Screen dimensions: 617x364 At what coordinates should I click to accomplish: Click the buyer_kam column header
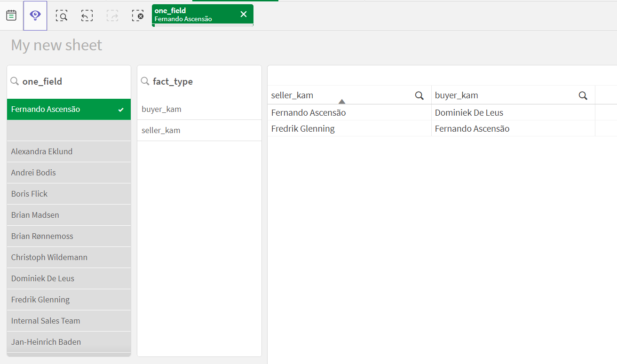pos(456,95)
